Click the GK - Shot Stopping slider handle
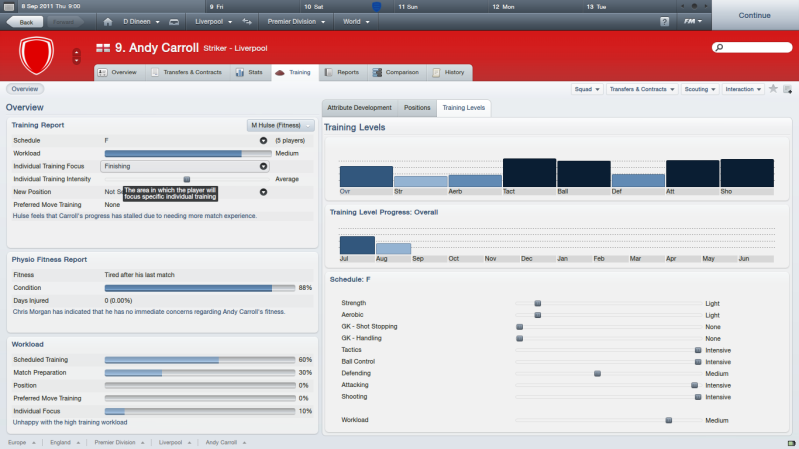 point(520,327)
